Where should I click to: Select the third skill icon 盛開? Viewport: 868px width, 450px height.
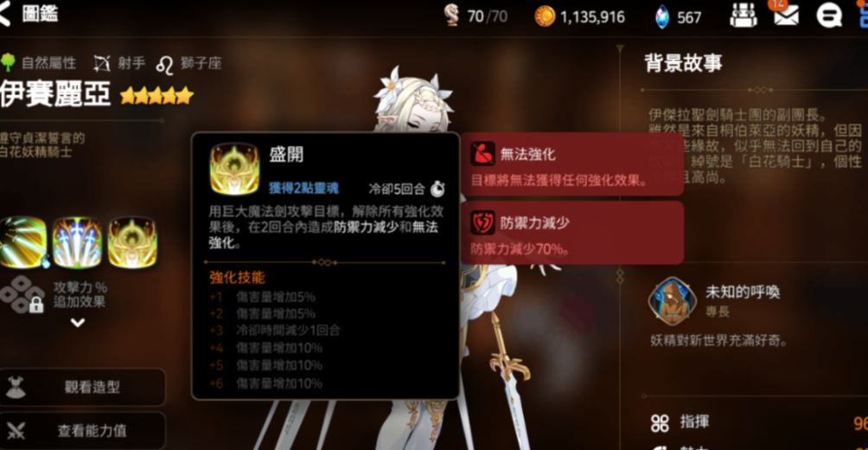[x=132, y=242]
